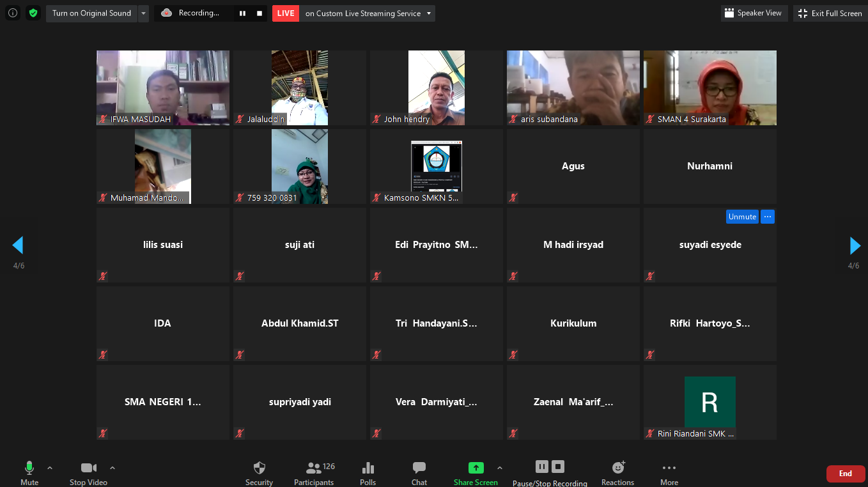Click Unmute on suyadi esyede tile
868x487 pixels.
[741, 217]
